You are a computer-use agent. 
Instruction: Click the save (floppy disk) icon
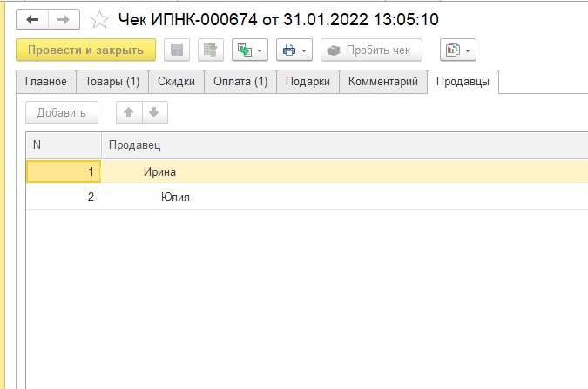(178, 50)
